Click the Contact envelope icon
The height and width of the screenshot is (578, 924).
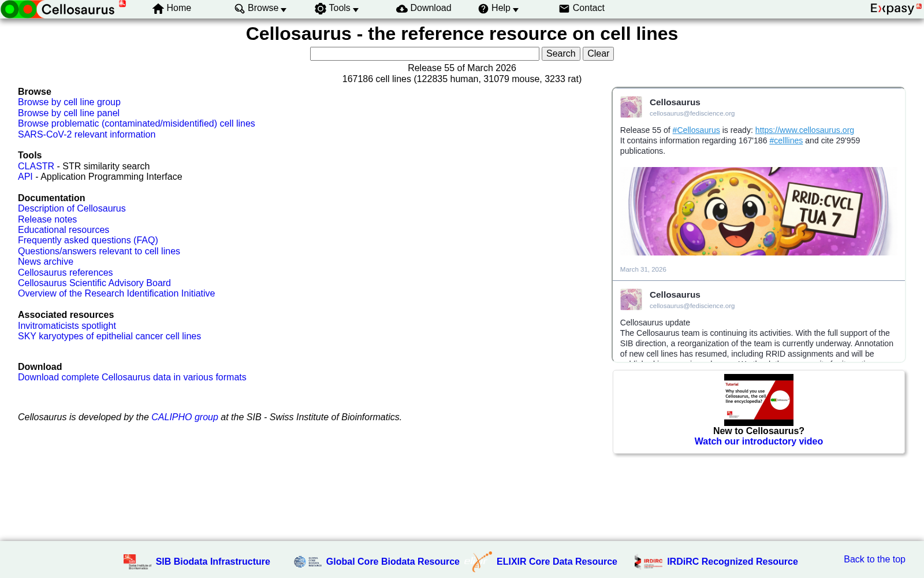point(564,9)
